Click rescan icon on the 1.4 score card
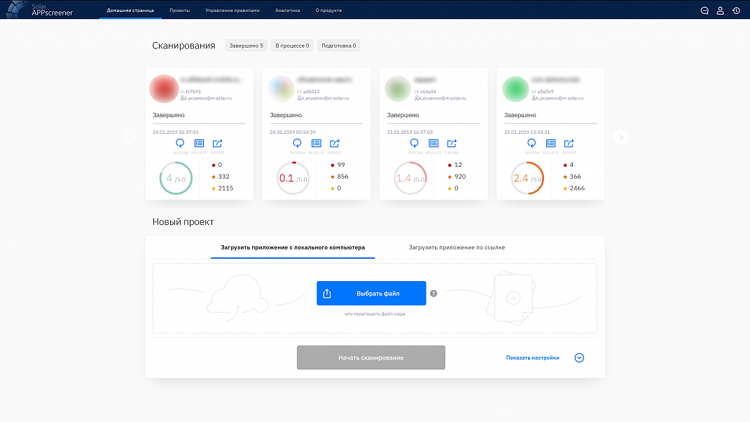750x422 pixels. coord(414,143)
